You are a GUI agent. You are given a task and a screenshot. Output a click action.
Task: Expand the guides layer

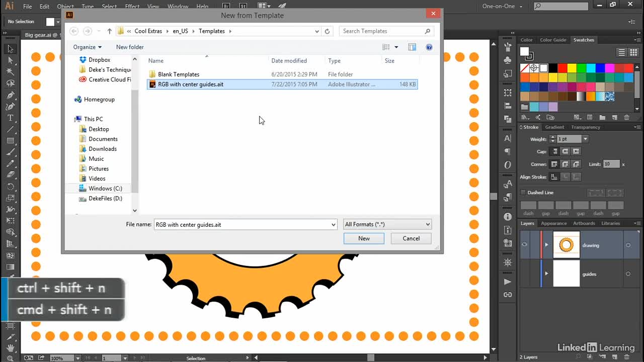[546, 274]
